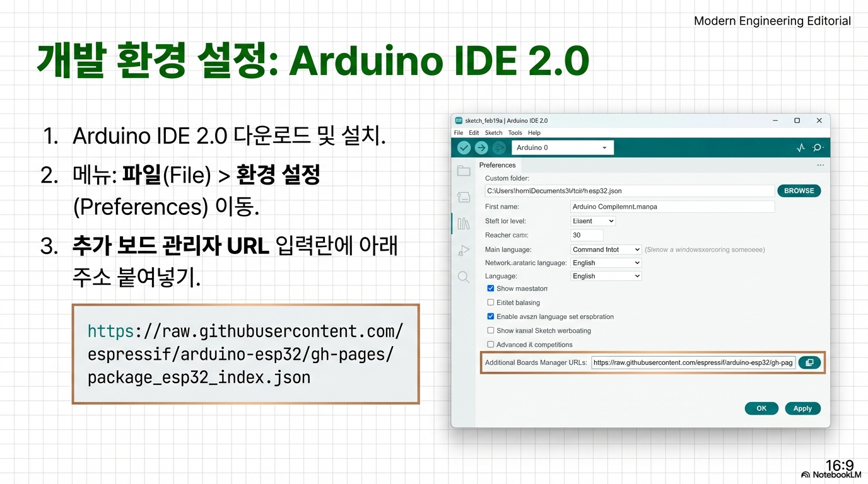Image resolution: width=868 pixels, height=484 pixels.
Task: Toggle Show kanial Sketch werboating checkbox
Action: click(491, 330)
